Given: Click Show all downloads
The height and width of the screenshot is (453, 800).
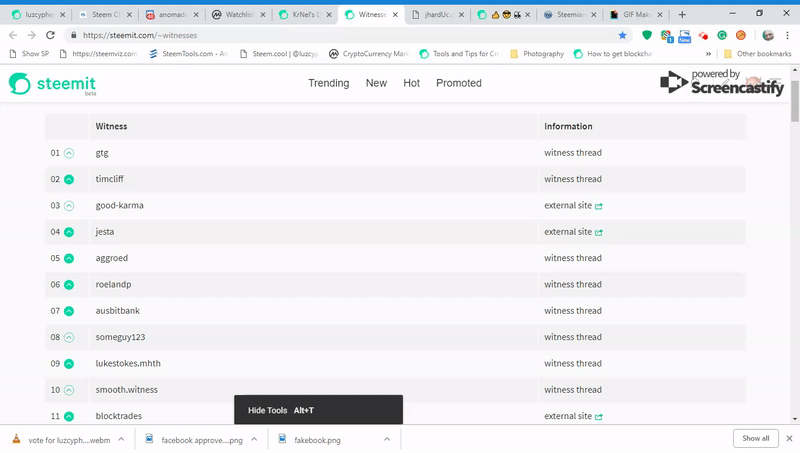Looking at the screenshot, I should 755,438.
